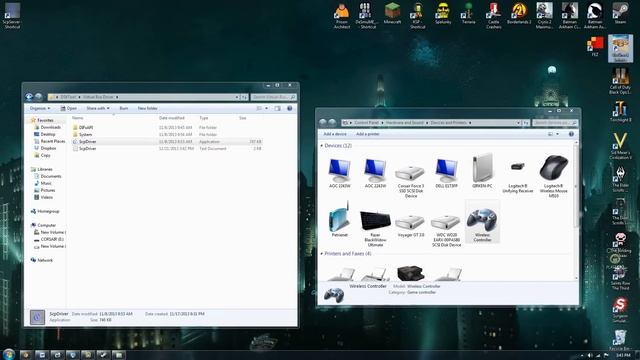640x360 pixels.
Task: Click Burn in the Explorer toolbar
Action: pyautogui.click(x=124, y=108)
